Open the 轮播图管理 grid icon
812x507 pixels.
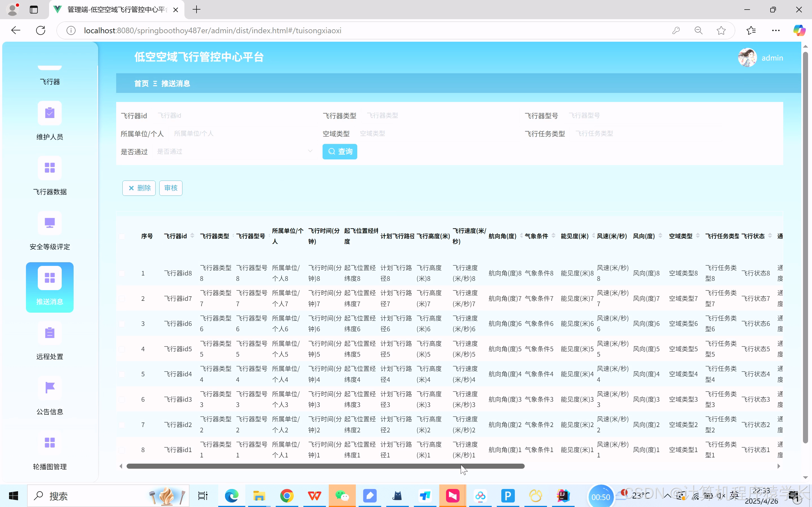(x=50, y=442)
